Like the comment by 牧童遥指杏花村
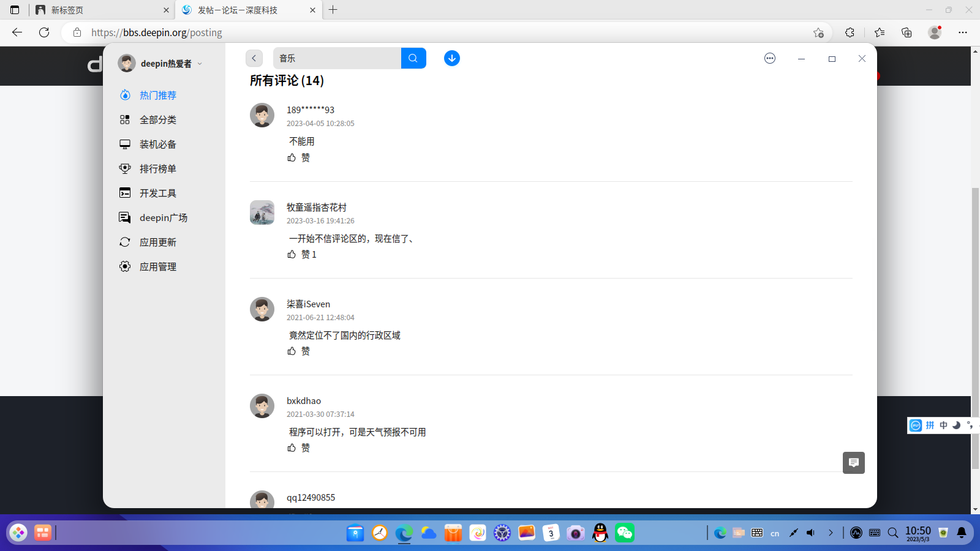 [292, 254]
